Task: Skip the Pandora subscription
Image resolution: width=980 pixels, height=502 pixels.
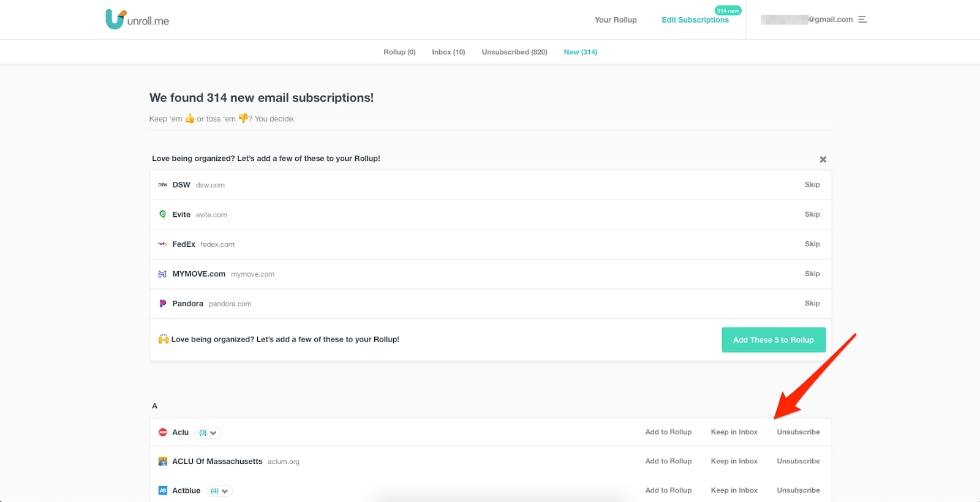Action: 812,303
